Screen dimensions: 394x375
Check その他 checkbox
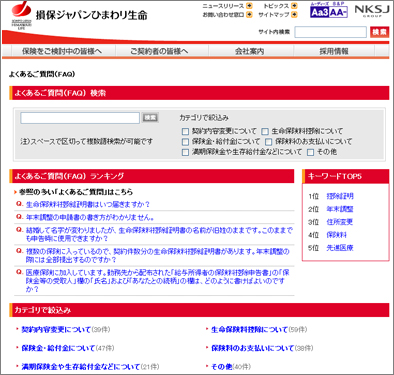click(x=310, y=152)
